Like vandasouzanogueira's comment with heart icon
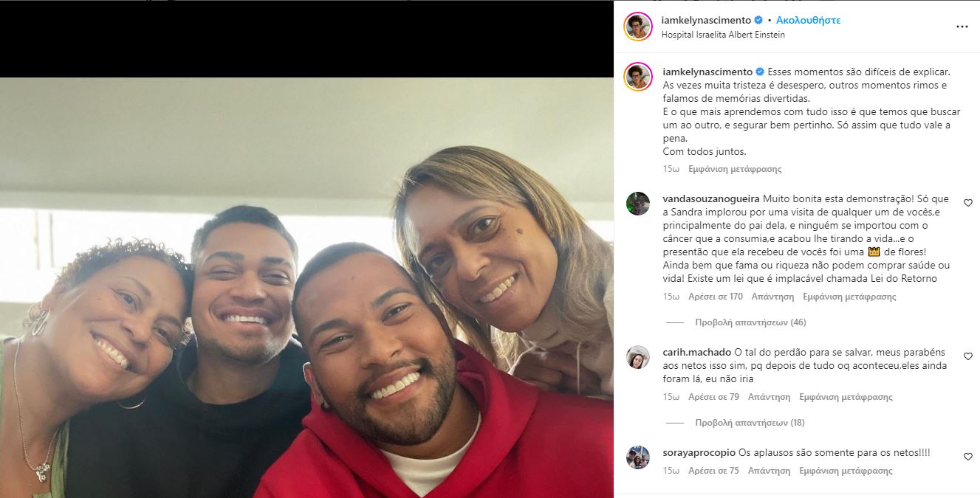 (x=968, y=203)
